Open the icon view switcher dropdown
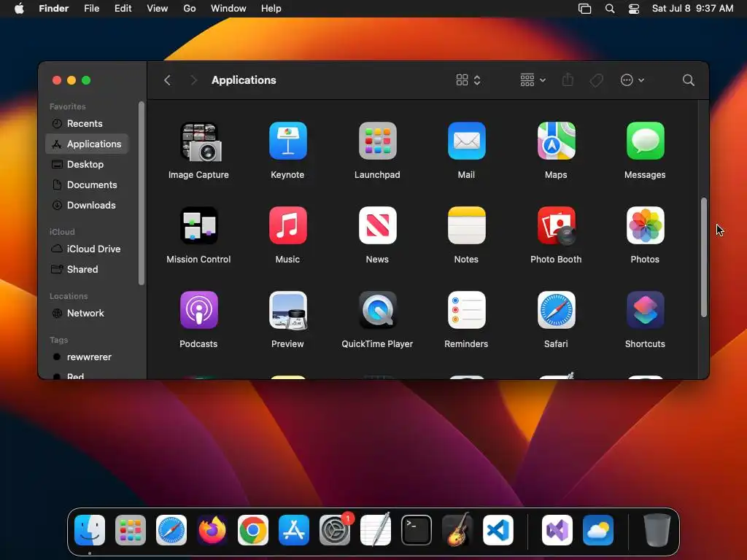 [x=468, y=80]
